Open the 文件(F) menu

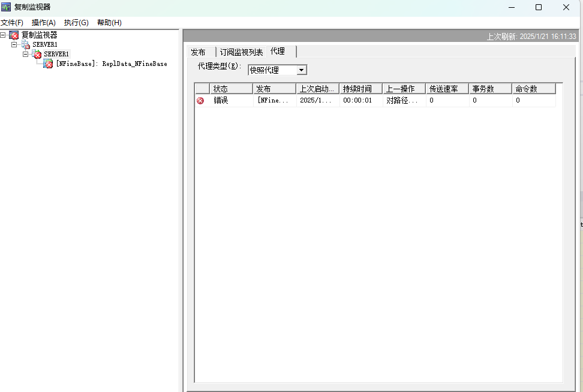(12, 23)
